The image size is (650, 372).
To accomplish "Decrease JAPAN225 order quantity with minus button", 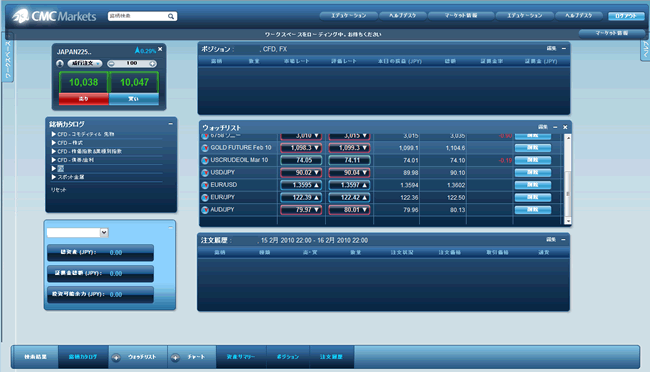I will (111, 63).
